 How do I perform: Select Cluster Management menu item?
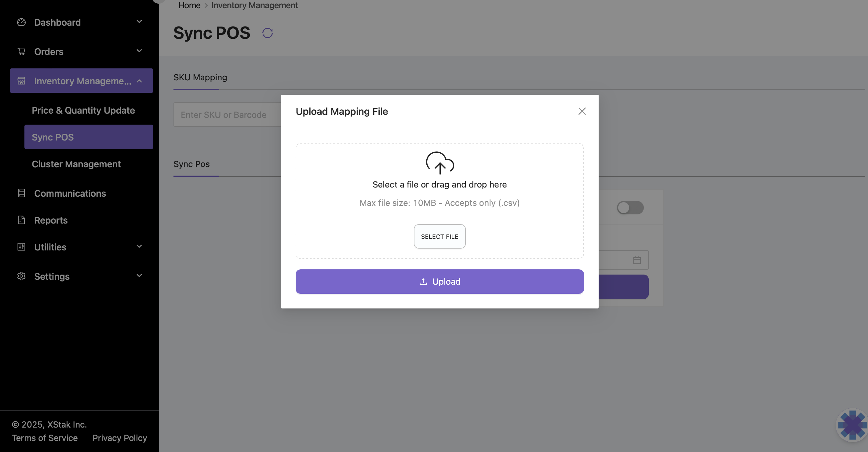coord(76,164)
